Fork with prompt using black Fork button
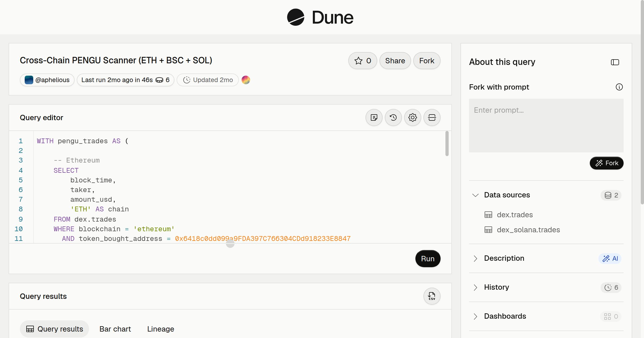The width and height of the screenshot is (644, 338). point(606,163)
